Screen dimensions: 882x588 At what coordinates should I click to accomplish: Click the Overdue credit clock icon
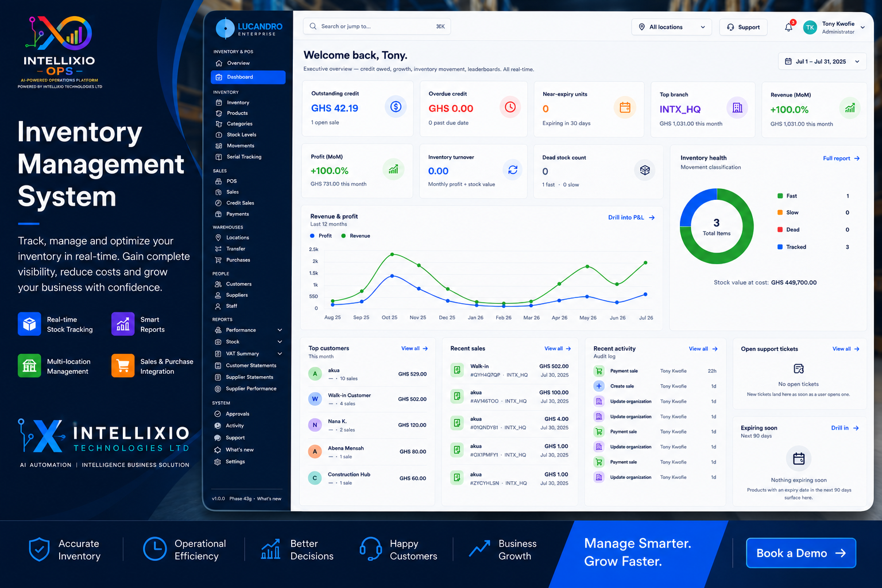(x=510, y=107)
